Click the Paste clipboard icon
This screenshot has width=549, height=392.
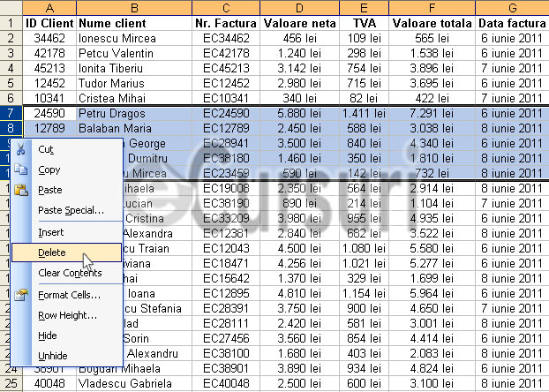pyautogui.click(x=21, y=190)
